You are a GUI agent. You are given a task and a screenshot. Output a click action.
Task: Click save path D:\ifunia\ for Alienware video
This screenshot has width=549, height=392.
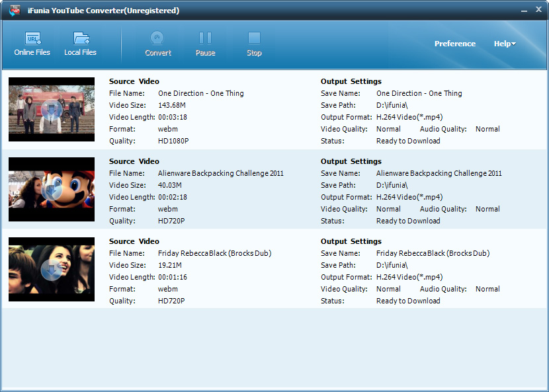click(x=392, y=185)
